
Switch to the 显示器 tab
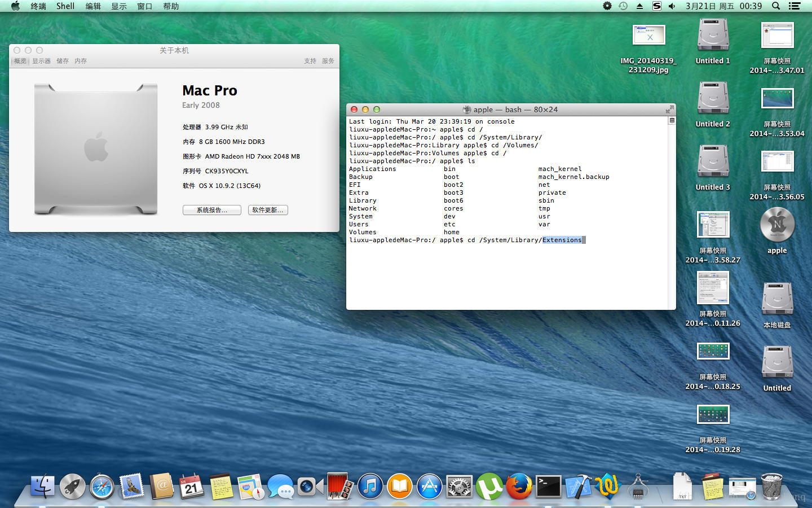tap(41, 61)
